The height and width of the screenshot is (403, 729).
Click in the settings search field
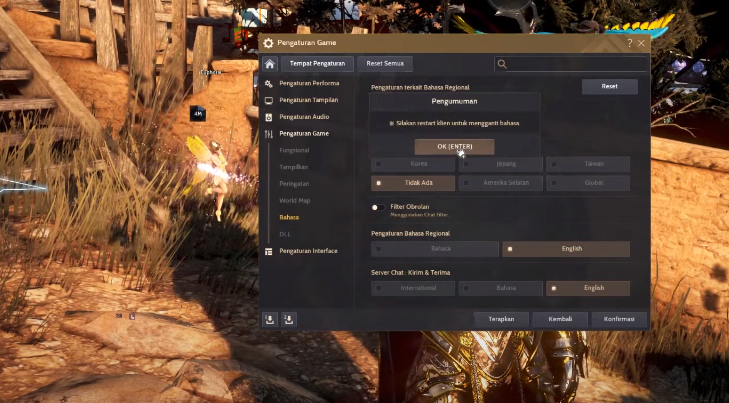[x=570, y=64]
